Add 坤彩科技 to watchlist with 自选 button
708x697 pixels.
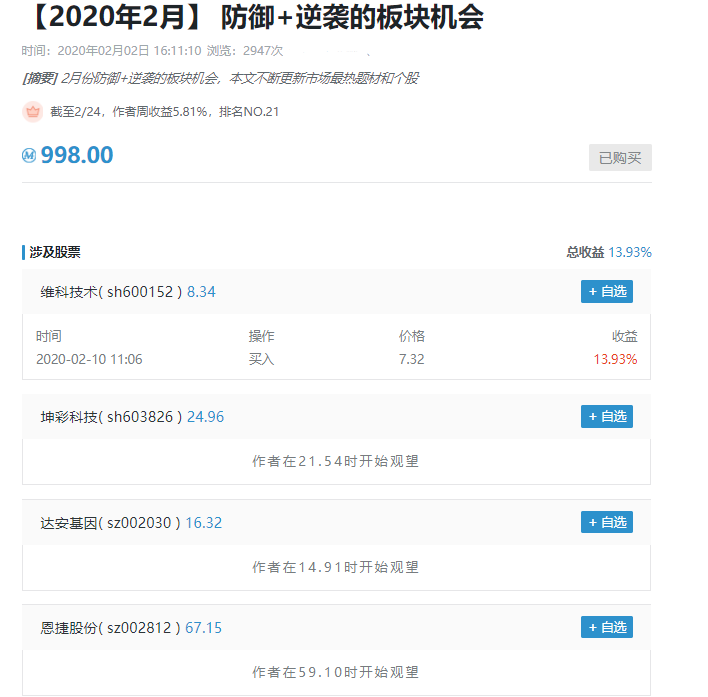[x=606, y=416]
